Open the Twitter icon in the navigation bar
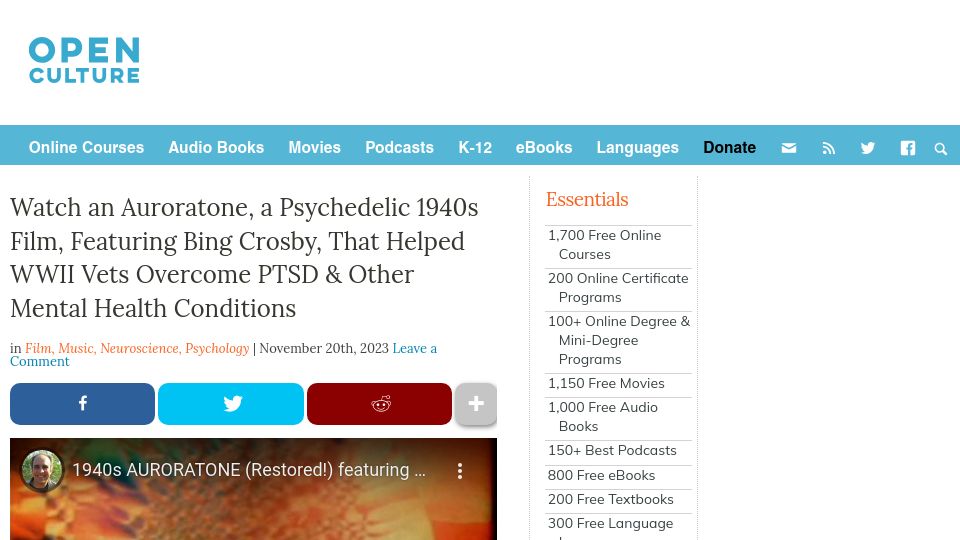Image resolution: width=960 pixels, height=540 pixels. pos(868,148)
